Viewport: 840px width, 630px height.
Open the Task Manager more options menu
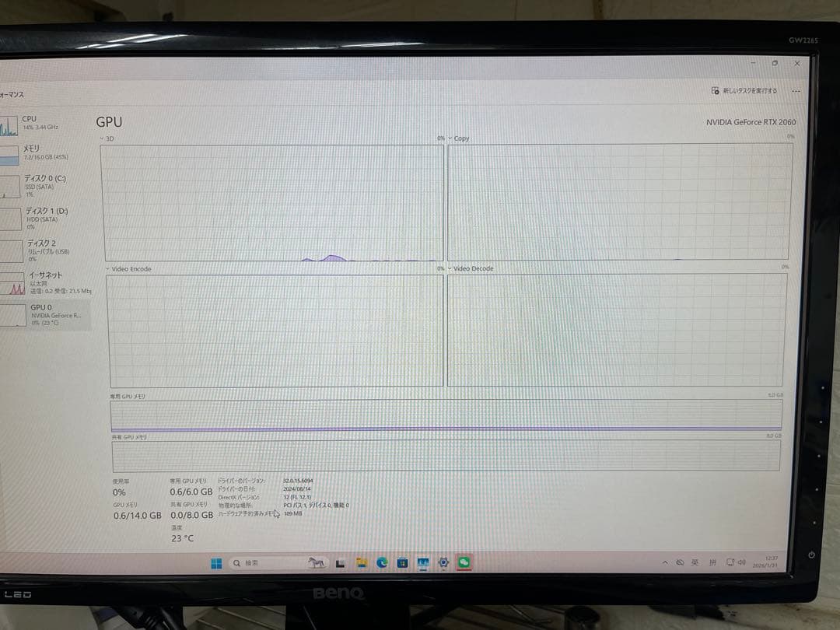(x=795, y=91)
